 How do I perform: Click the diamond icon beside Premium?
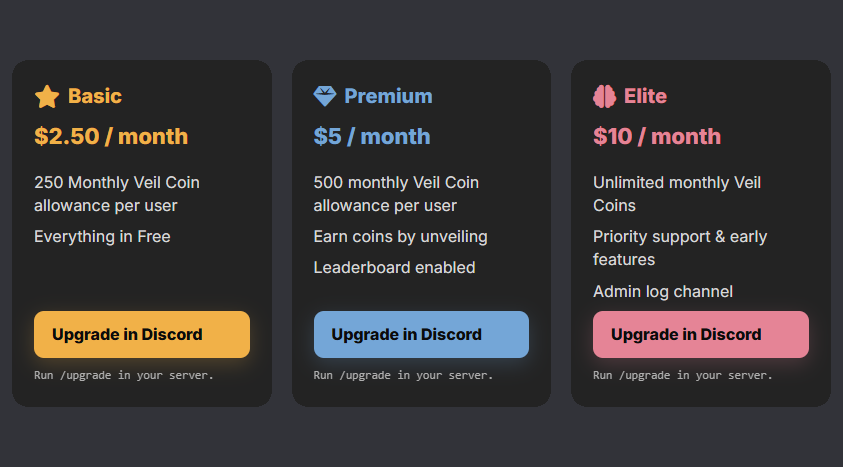325,96
